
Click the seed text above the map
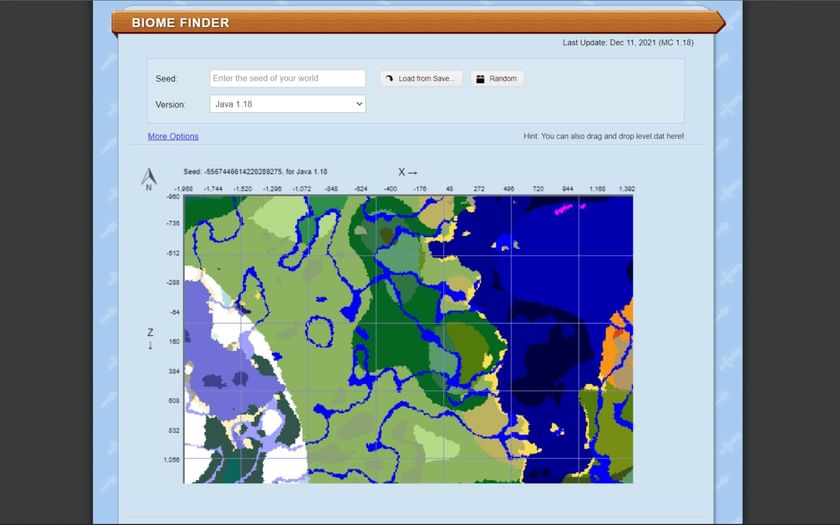(x=256, y=172)
